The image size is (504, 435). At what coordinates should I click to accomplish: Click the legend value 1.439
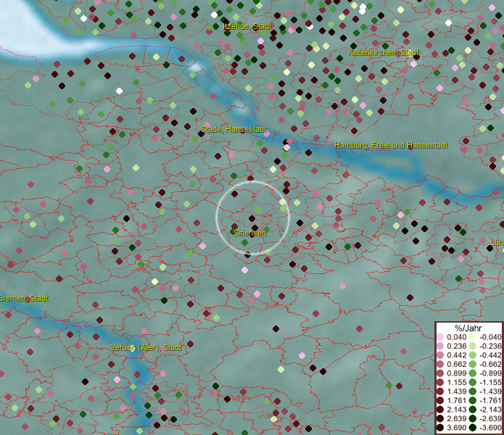coord(456,391)
